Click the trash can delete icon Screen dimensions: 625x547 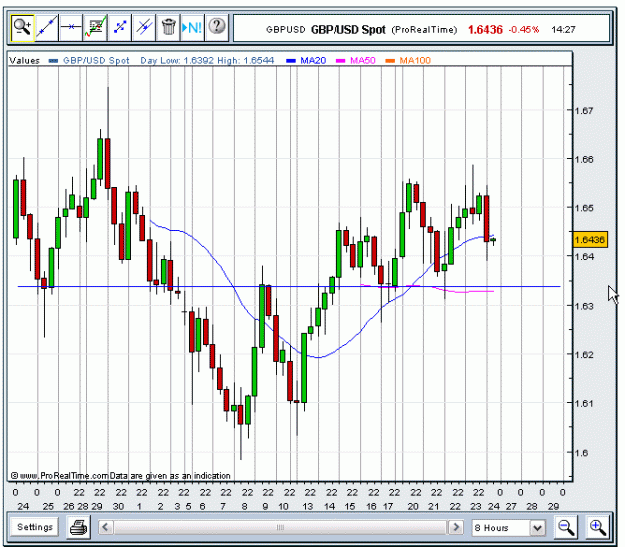(x=169, y=28)
